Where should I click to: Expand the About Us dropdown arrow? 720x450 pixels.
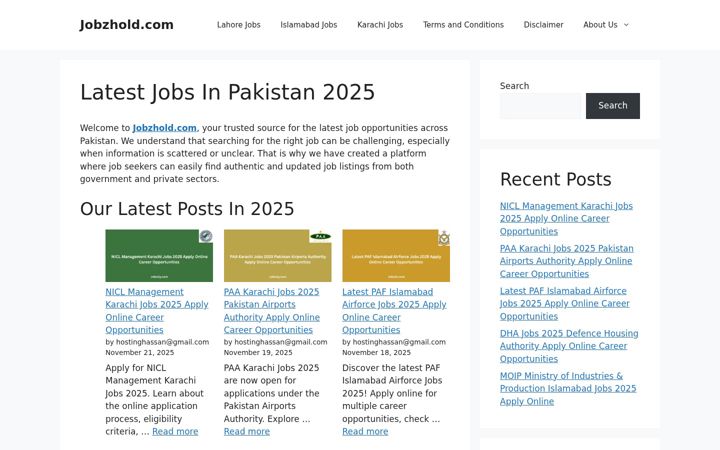click(x=626, y=25)
